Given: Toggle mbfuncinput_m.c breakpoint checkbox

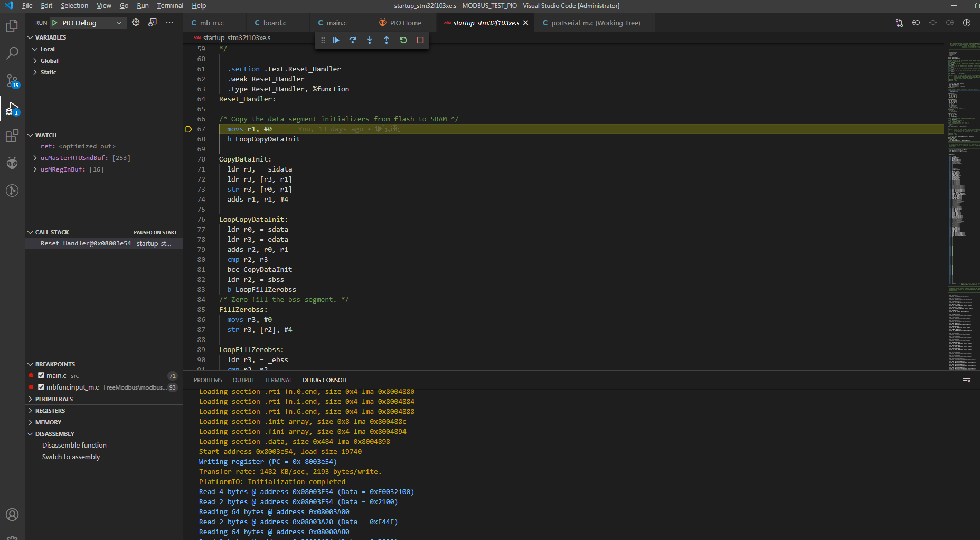Looking at the screenshot, I should coord(41,387).
